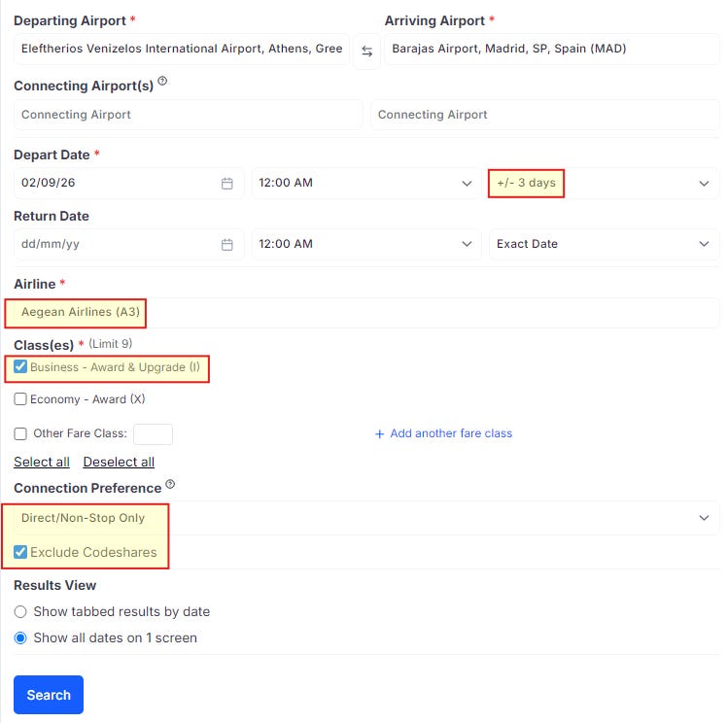
Task: Open the Direct/Non-Stop Only dropdown
Action: point(366,518)
